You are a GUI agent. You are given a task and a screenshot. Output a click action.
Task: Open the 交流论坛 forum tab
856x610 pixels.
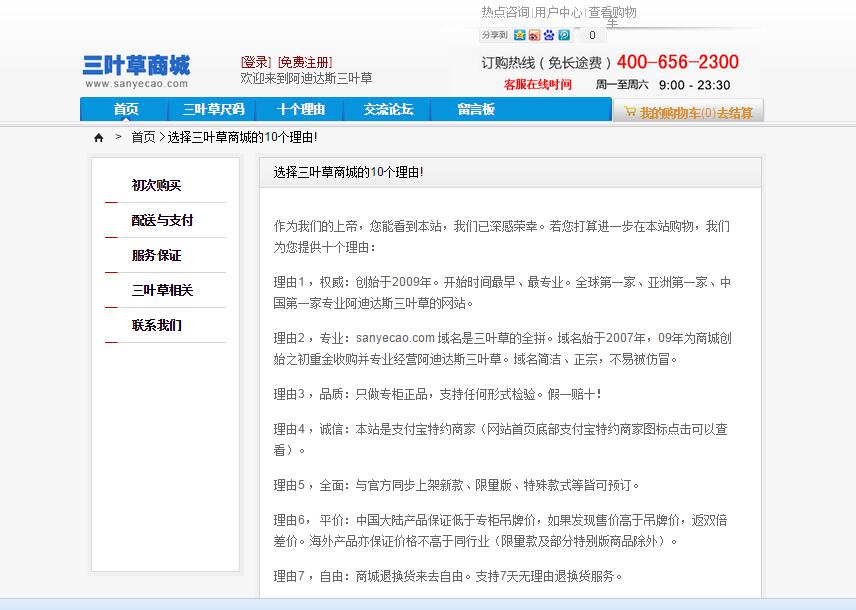(x=388, y=110)
